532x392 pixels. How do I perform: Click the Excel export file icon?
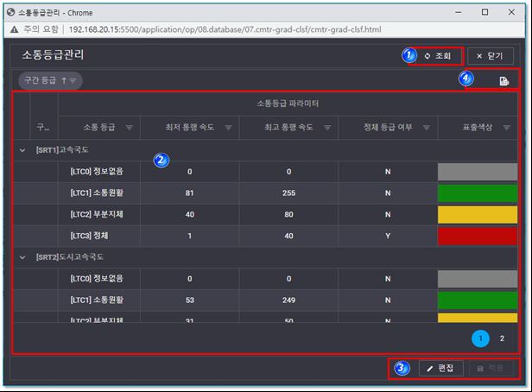pyautogui.click(x=503, y=81)
